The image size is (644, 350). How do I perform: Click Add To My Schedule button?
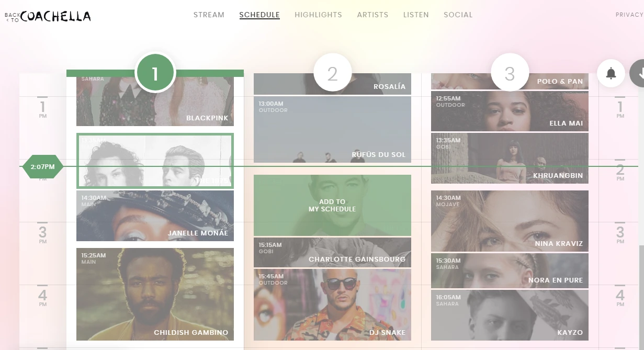tap(332, 205)
